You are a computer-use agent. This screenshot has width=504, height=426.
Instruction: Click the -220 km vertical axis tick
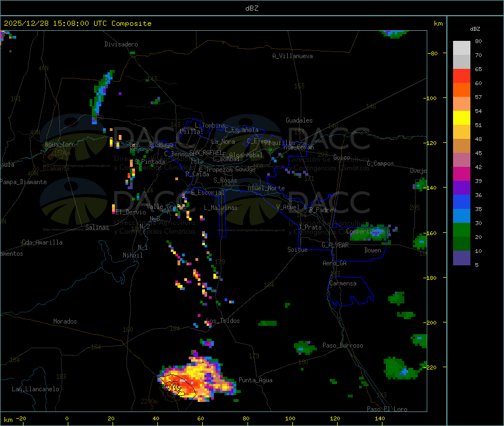[x=430, y=367]
